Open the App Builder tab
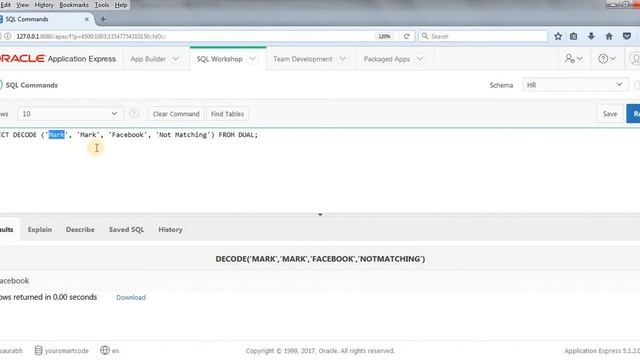The width and height of the screenshot is (640, 360). point(148,59)
